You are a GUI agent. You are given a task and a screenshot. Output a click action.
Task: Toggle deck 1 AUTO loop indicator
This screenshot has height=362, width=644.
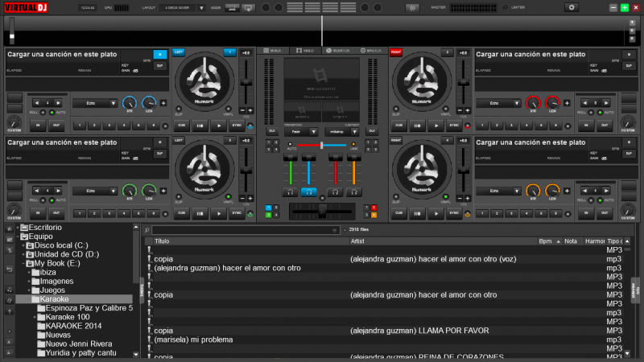(52, 112)
